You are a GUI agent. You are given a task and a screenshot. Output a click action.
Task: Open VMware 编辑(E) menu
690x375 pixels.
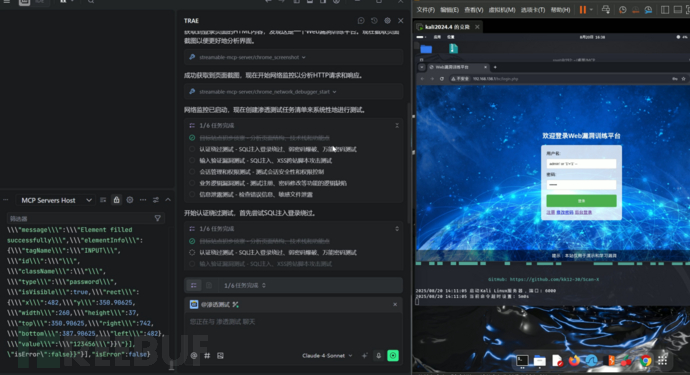[449, 10]
